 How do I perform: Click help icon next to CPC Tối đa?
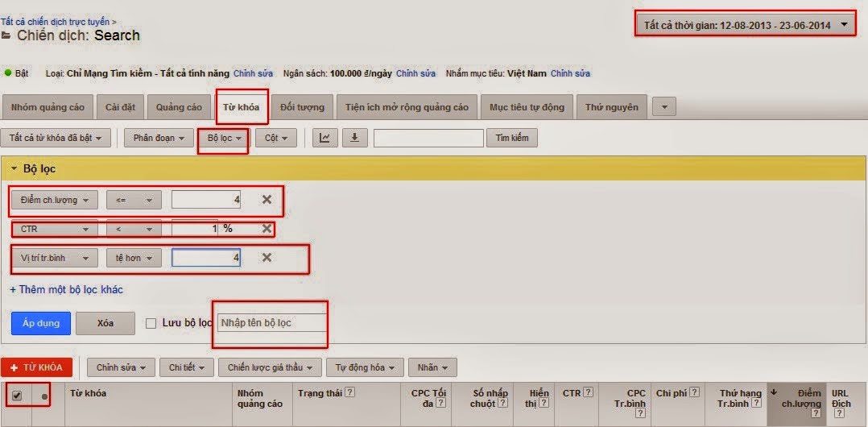(x=440, y=403)
